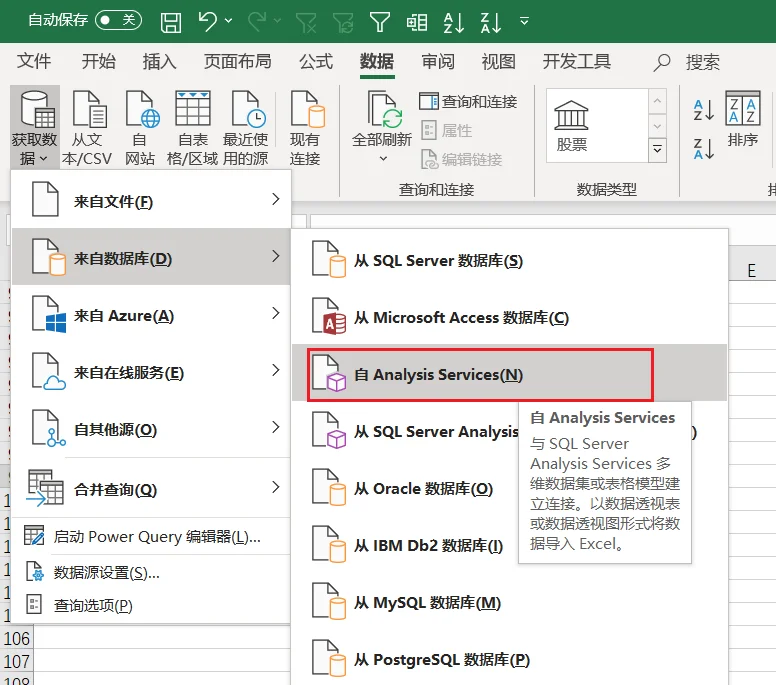Switch to the 开发工具 tab
The width and height of the screenshot is (776, 685).
pos(577,61)
